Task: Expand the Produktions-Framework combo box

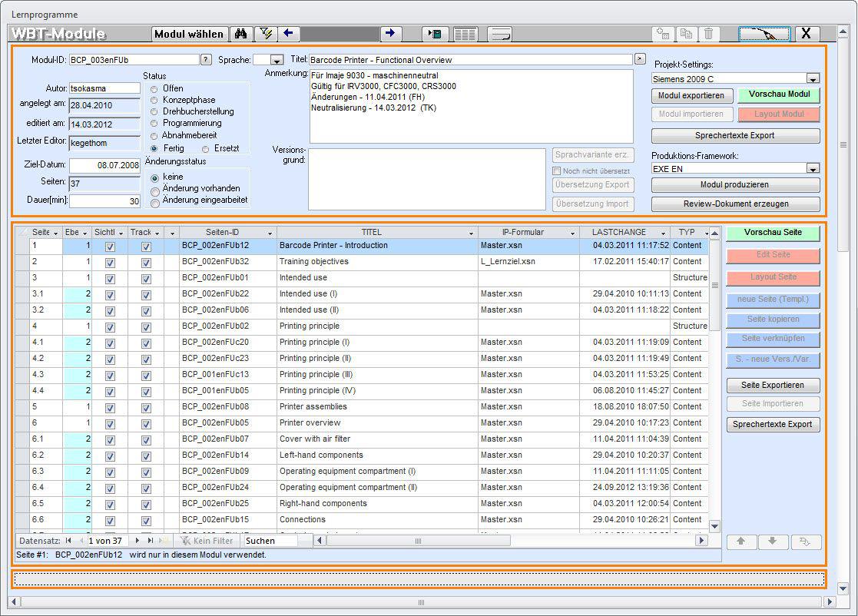Action: (x=812, y=169)
